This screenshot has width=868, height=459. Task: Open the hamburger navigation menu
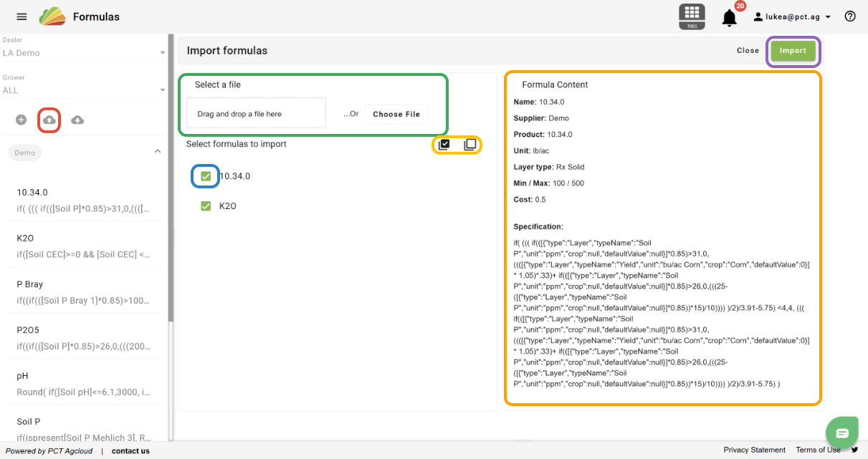click(22, 16)
